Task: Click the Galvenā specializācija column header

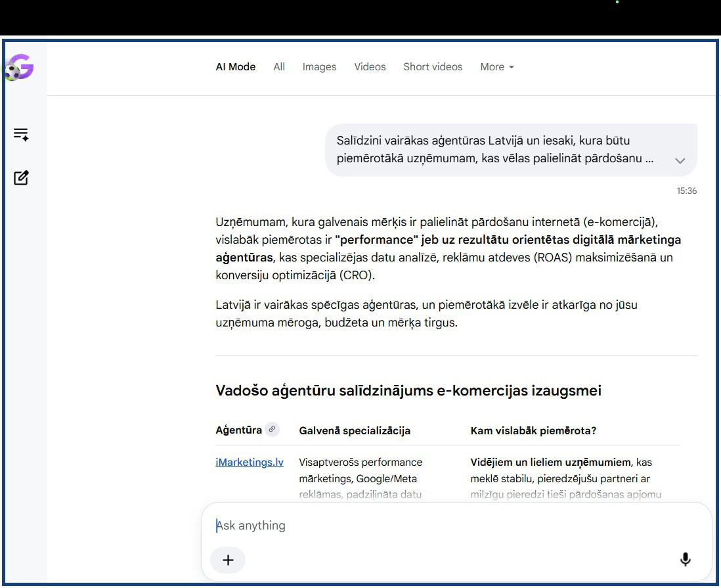Action: click(355, 430)
